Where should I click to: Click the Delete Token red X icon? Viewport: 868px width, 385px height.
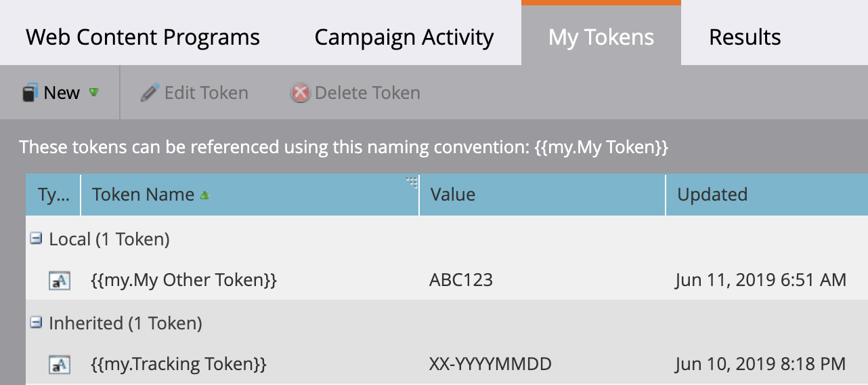(x=300, y=93)
